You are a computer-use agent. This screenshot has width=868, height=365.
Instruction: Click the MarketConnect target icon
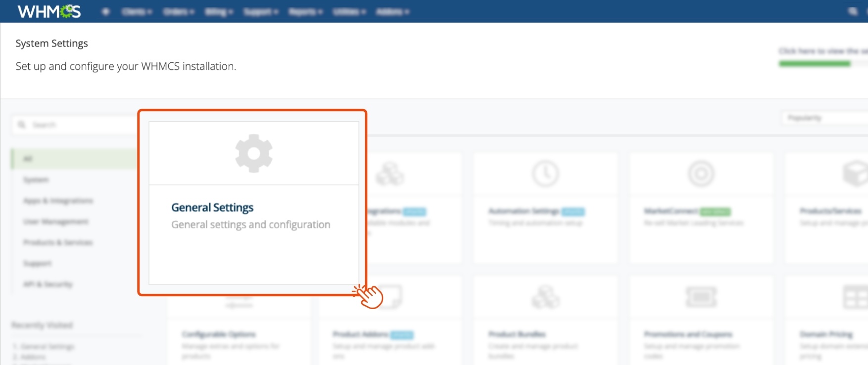coord(701,174)
